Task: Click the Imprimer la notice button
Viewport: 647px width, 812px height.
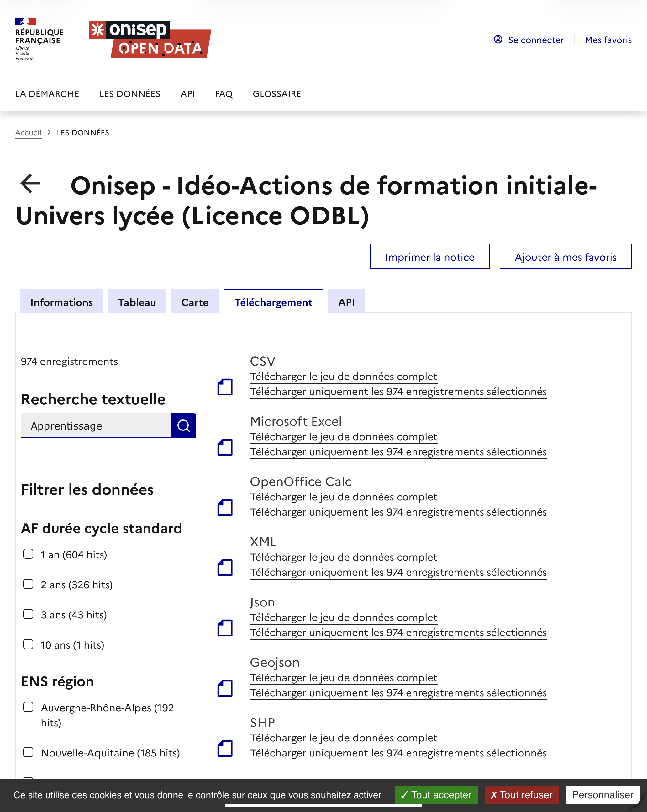Action: tap(429, 257)
